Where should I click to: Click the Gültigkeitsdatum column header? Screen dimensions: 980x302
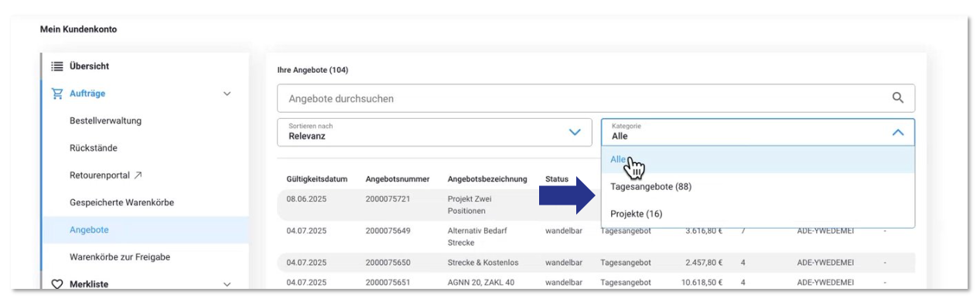tap(316, 179)
